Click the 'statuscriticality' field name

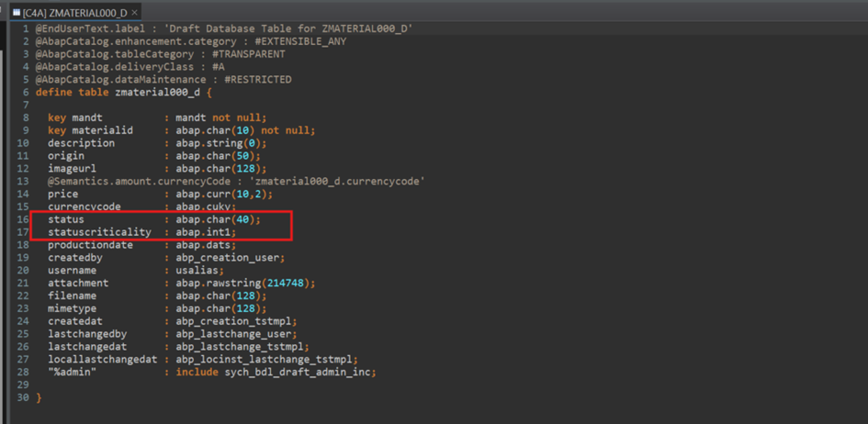pyautogui.click(x=99, y=232)
